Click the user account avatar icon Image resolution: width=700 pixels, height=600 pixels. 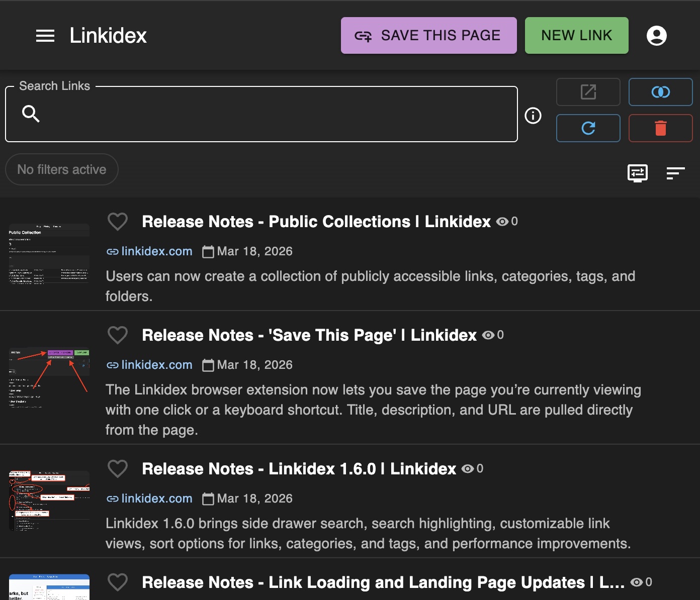click(657, 35)
